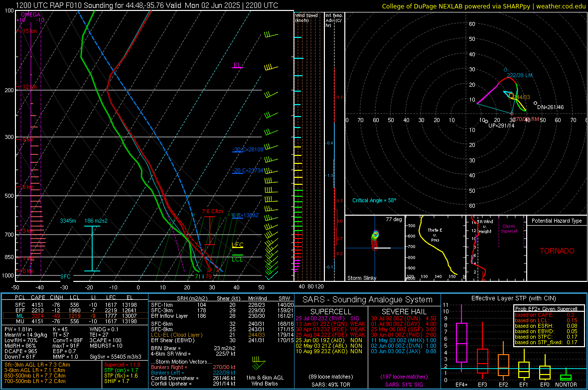Click the "PW = 1.81in" value
Image resolution: width=588 pixels, height=390 pixels.
(x=18, y=329)
